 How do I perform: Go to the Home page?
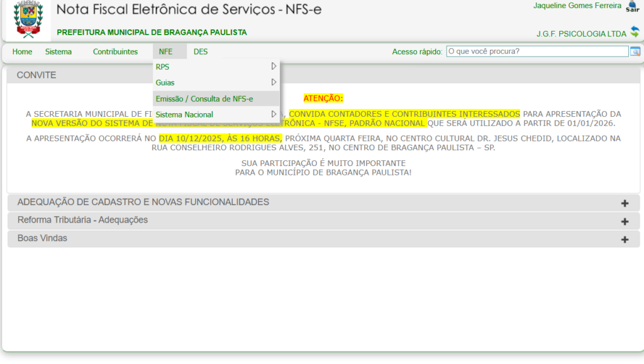[x=22, y=52]
